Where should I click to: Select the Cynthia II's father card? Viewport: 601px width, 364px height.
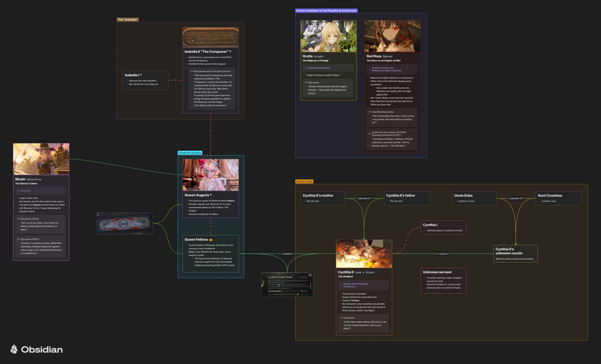[407, 198]
